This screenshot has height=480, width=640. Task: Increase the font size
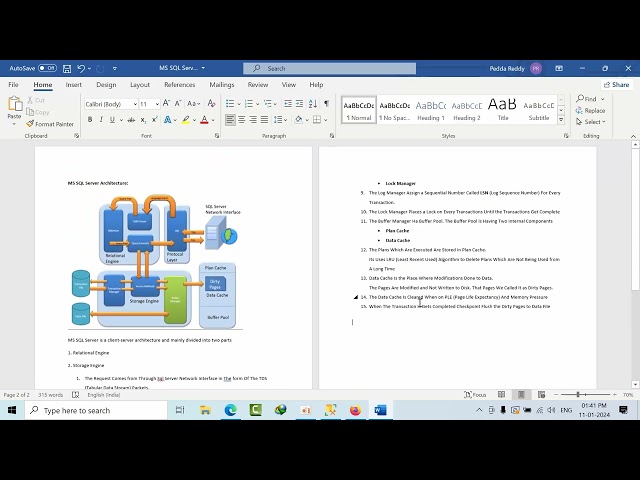tap(166, 104)
